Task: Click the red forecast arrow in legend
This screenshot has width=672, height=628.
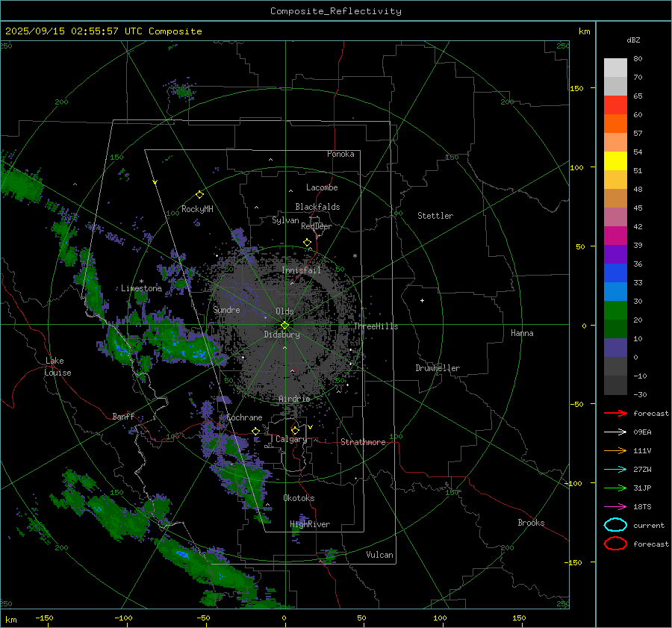Action: click(615, 413)
